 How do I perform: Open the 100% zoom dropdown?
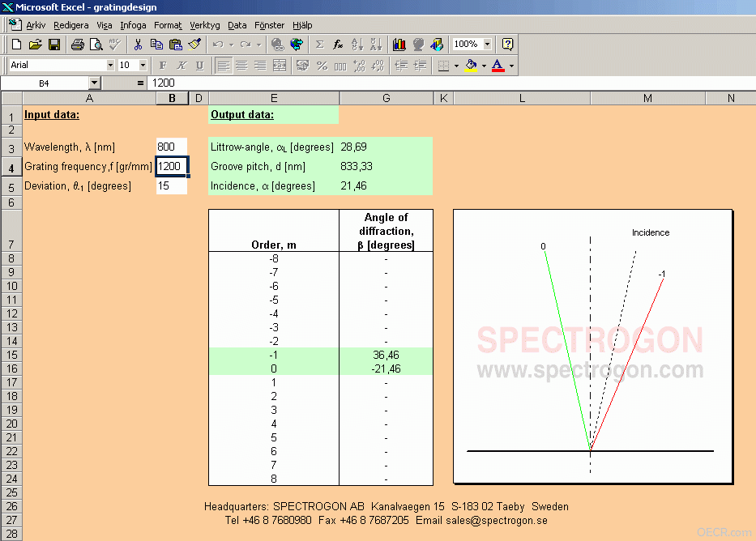[488, 45]
